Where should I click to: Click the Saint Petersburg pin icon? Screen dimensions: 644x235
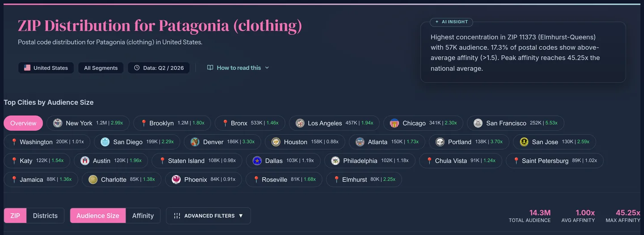pyautogui.click(x=516, y=161)
